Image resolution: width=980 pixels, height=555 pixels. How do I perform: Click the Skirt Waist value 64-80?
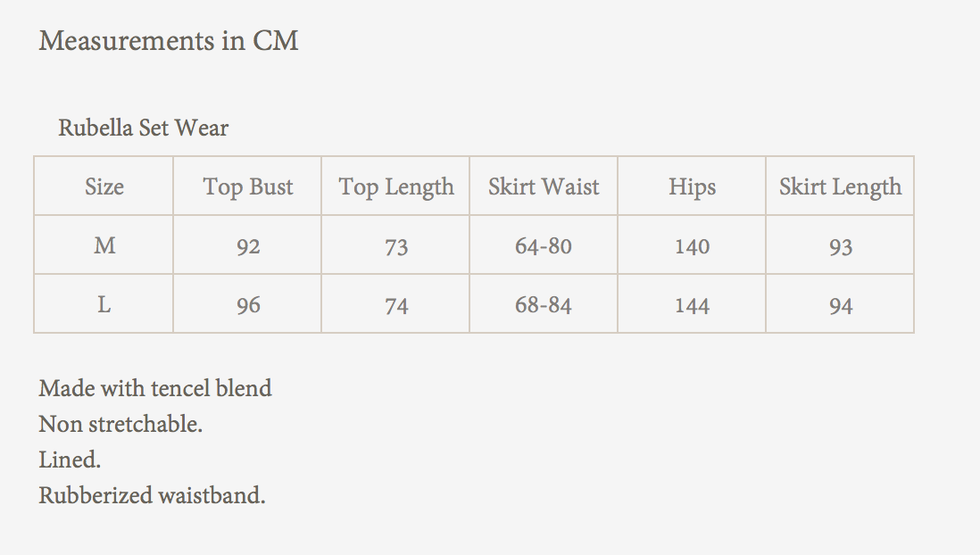(544, 246)
